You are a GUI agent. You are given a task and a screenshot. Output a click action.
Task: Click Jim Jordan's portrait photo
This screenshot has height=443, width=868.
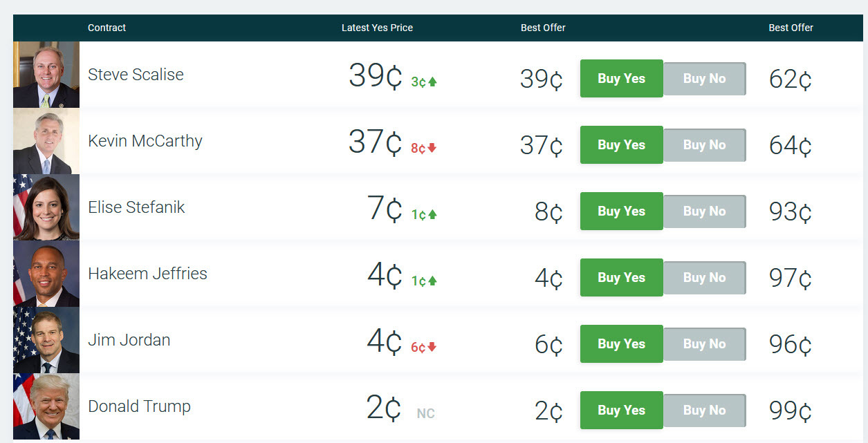pyautogui.click(x=46, y=340)
